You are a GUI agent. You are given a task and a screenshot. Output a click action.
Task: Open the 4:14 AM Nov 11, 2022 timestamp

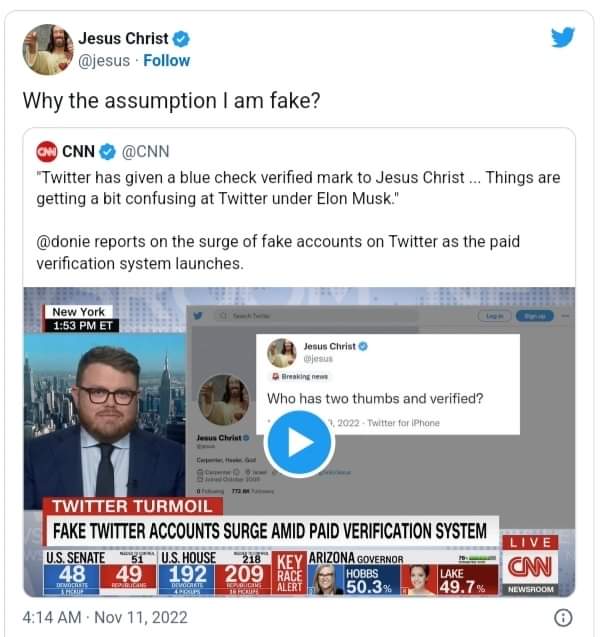click(x=105, y=618)
